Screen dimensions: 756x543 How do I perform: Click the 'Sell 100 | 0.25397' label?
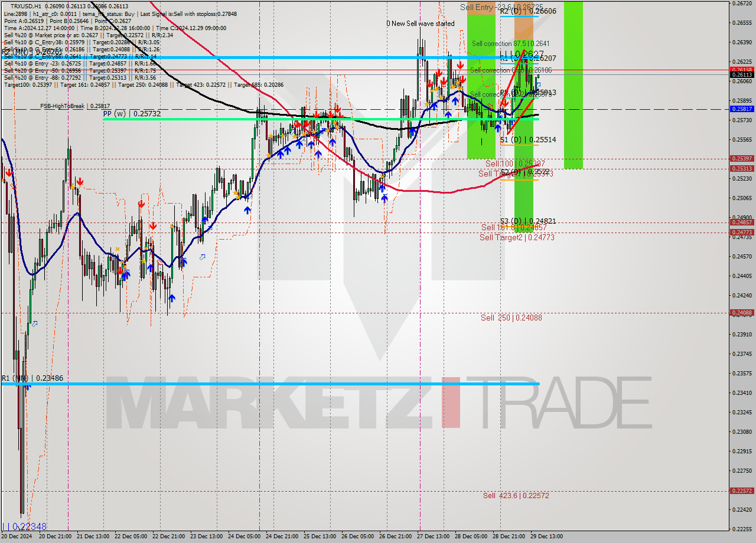pyautogui.click(x=515, y=163)
